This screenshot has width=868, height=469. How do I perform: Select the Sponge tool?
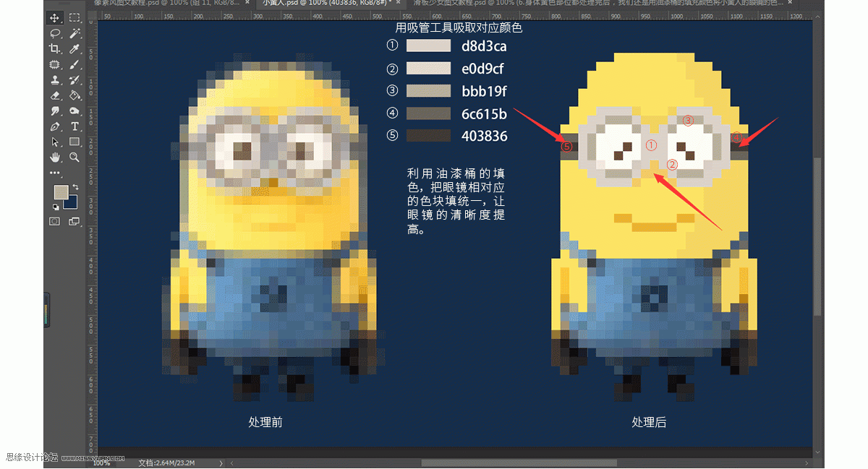[75, 111]
